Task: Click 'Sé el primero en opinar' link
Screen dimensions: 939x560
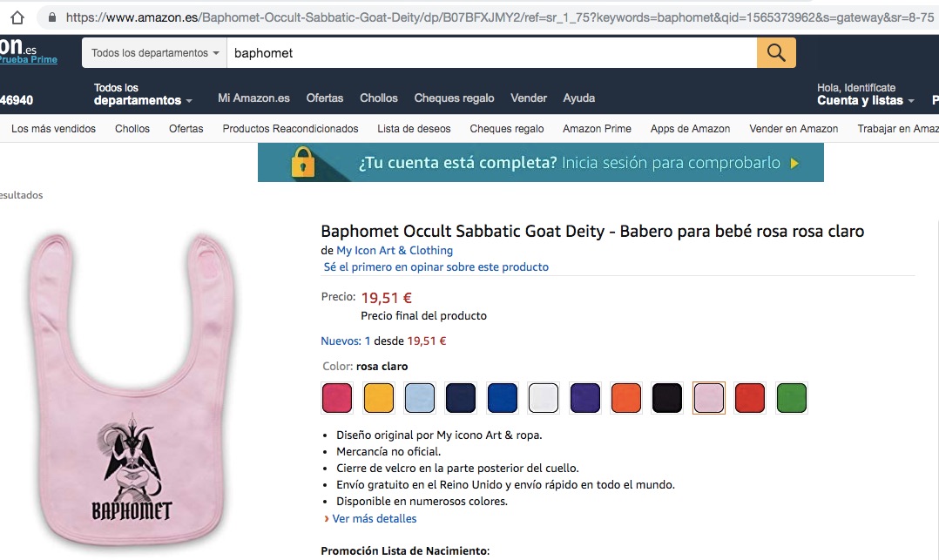Action: click(436, 267)
